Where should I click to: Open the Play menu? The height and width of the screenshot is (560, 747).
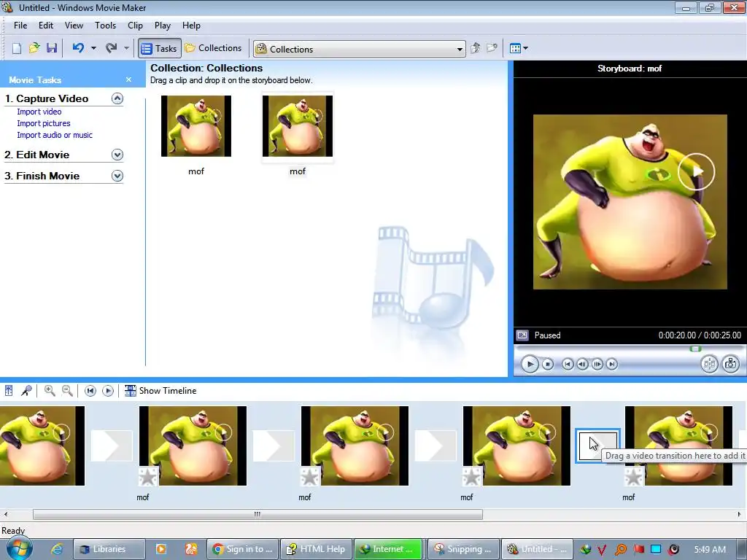[163, 26]
